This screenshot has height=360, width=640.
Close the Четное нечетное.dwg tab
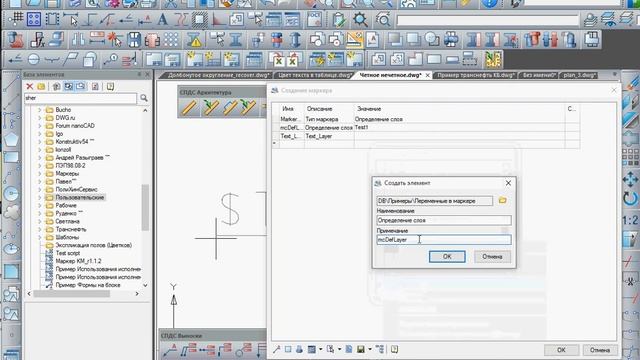pos(427,76)
